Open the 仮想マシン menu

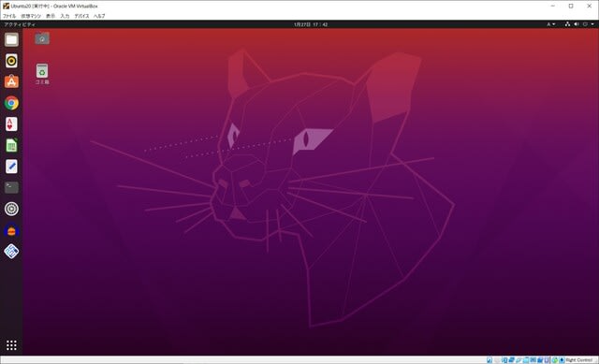31,16
